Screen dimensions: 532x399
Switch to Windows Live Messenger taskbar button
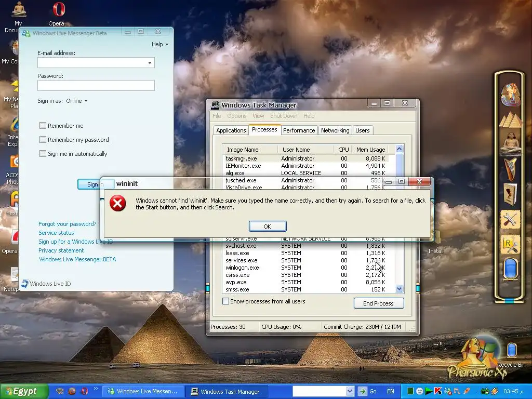click(x=142, y=391)
